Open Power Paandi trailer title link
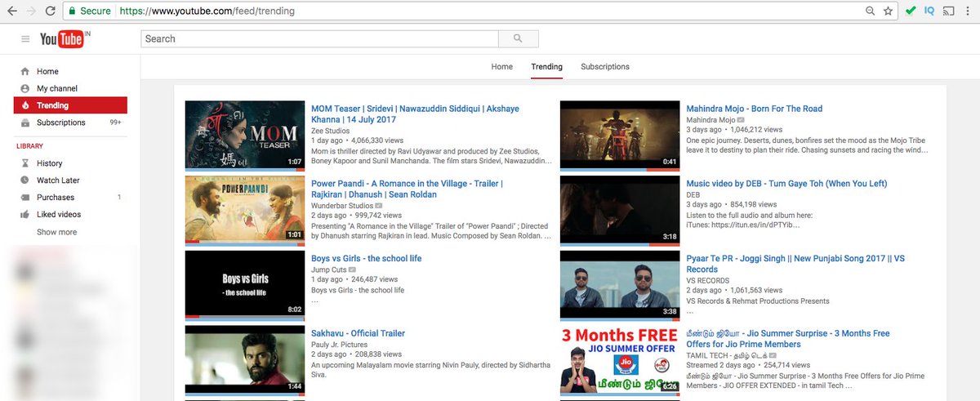Viewport: 980px width, 401px height. [x=407, y=189]
